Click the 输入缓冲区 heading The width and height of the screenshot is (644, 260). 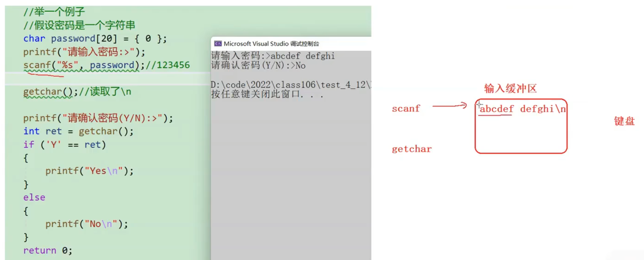point(510,88)
